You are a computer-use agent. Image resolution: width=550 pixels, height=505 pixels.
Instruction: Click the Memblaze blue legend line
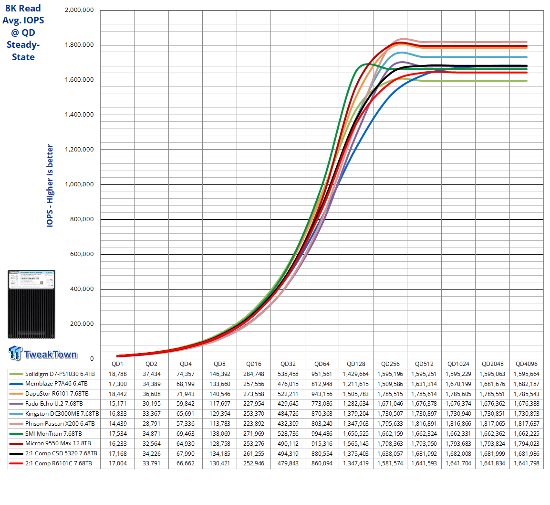coord(16,384)
